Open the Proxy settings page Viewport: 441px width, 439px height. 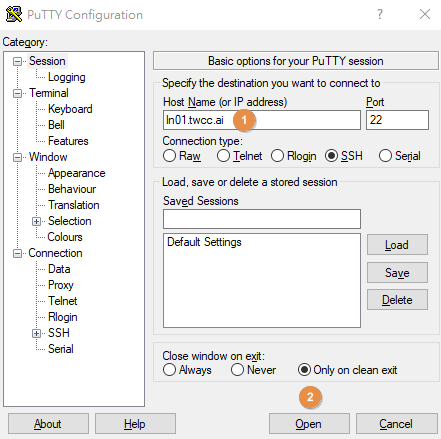click(x=61, y=285)
